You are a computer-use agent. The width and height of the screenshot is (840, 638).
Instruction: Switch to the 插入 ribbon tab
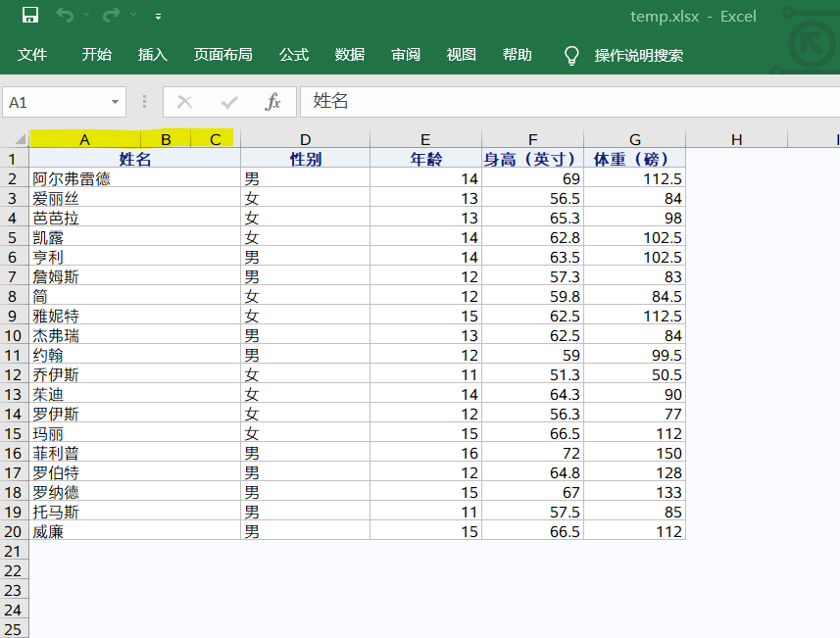pyautogui.click(x=153, y=55)
